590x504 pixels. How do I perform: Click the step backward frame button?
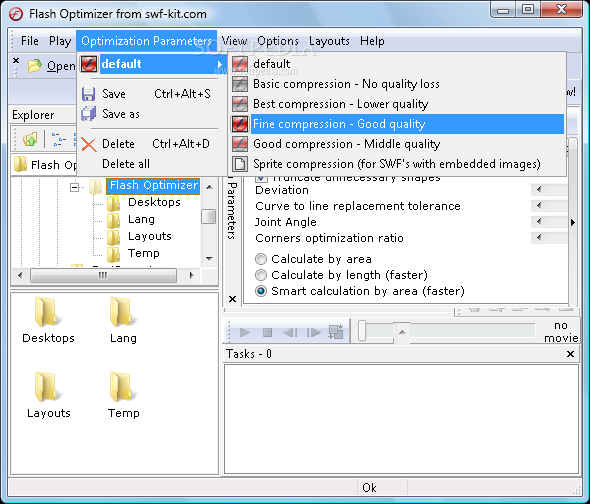[x=290, y=332]
